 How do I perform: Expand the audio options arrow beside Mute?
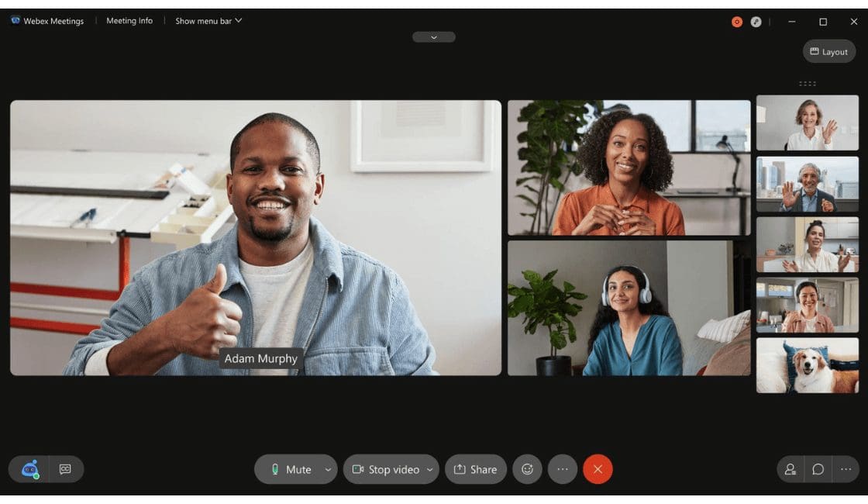328,469
